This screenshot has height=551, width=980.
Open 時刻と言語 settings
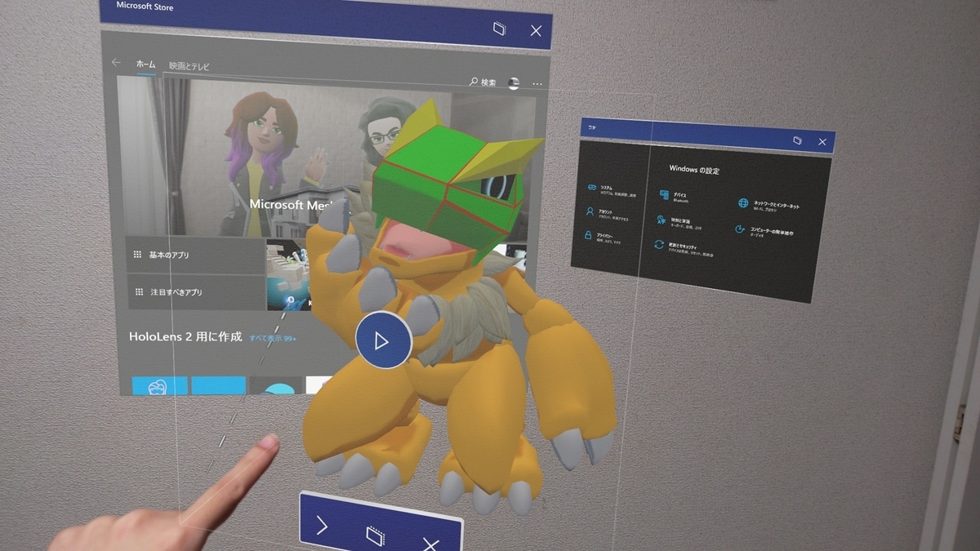(x=681, y=221)
